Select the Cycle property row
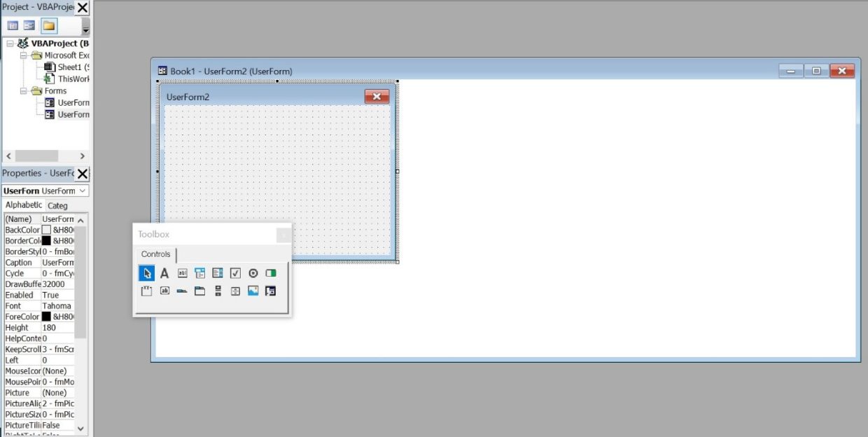This screenshot has height=437, width=868. click(39, 273)
